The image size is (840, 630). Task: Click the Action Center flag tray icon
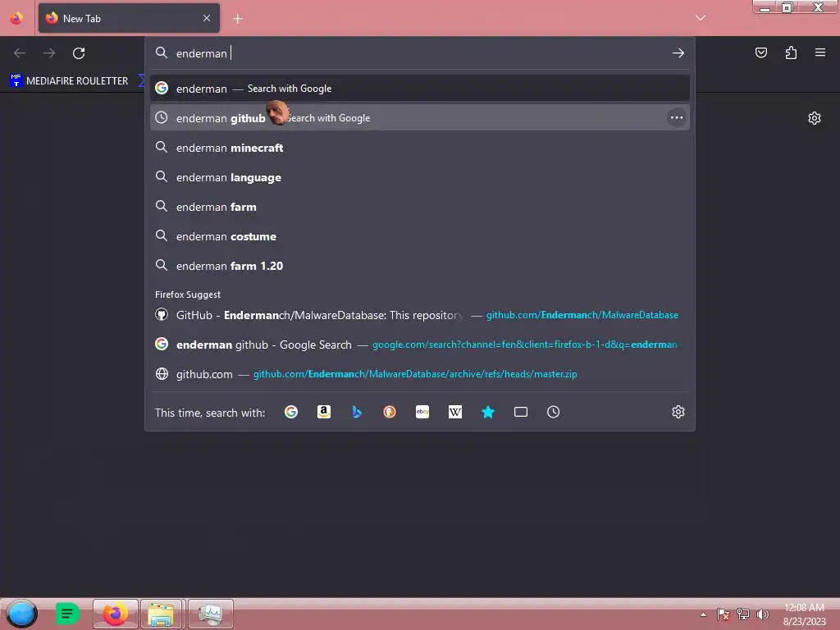coord(723,614)
